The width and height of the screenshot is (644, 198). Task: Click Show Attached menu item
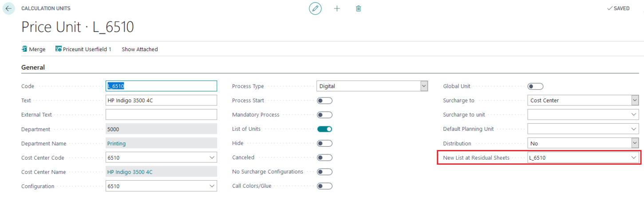click(140, 49)
